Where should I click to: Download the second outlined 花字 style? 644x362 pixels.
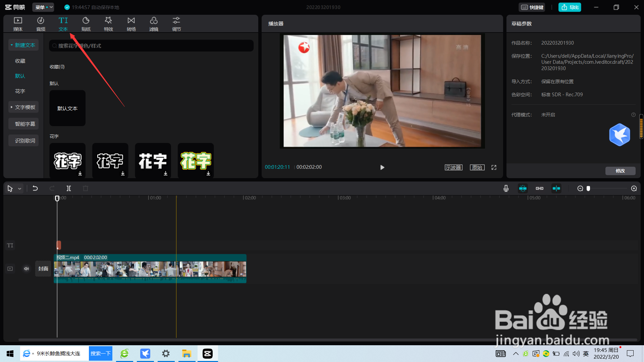click(x=123, y=173)
